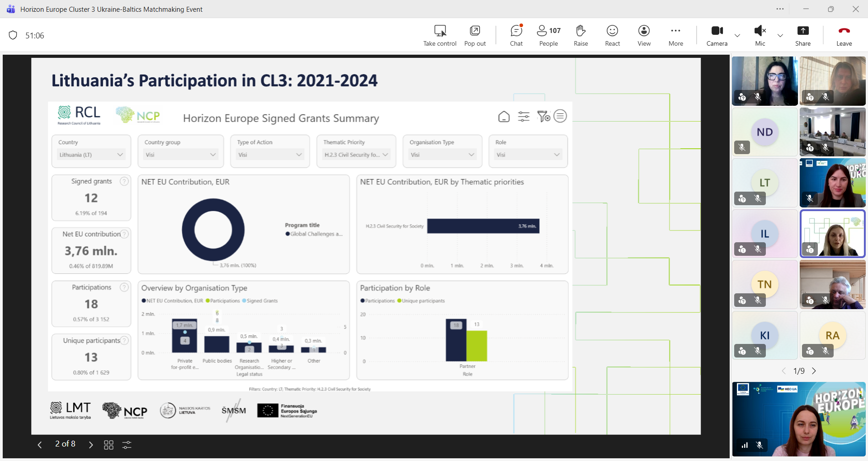Open the React emoji menu
The width and height of the screenshot is (868, 461).
coord(612,35)
